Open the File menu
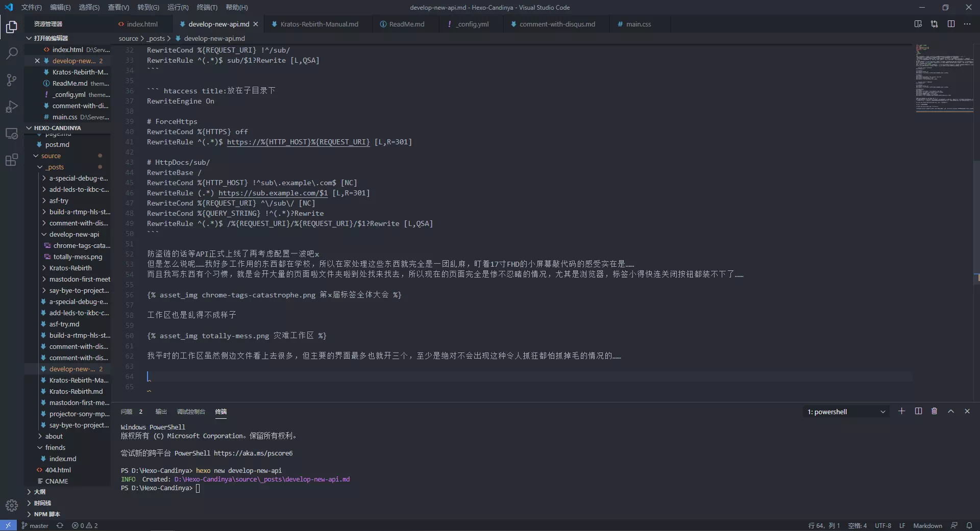Viewport: 980px width, 531px height. (x=31, y=7)
